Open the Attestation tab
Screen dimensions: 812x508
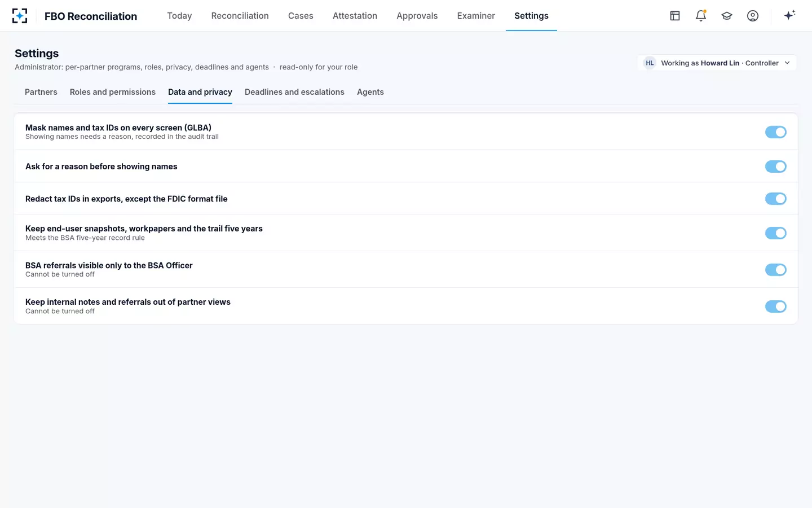pyautogui.click(x=355, y=16)
